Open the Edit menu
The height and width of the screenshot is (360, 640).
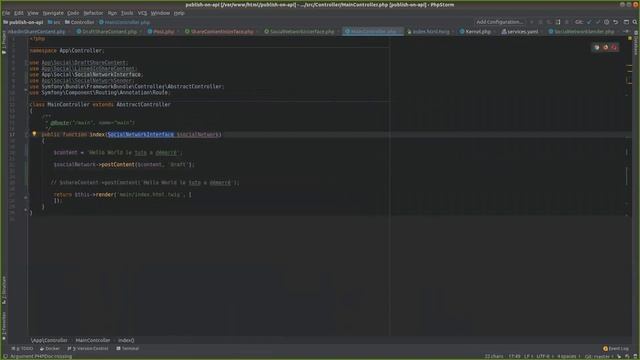19,13
